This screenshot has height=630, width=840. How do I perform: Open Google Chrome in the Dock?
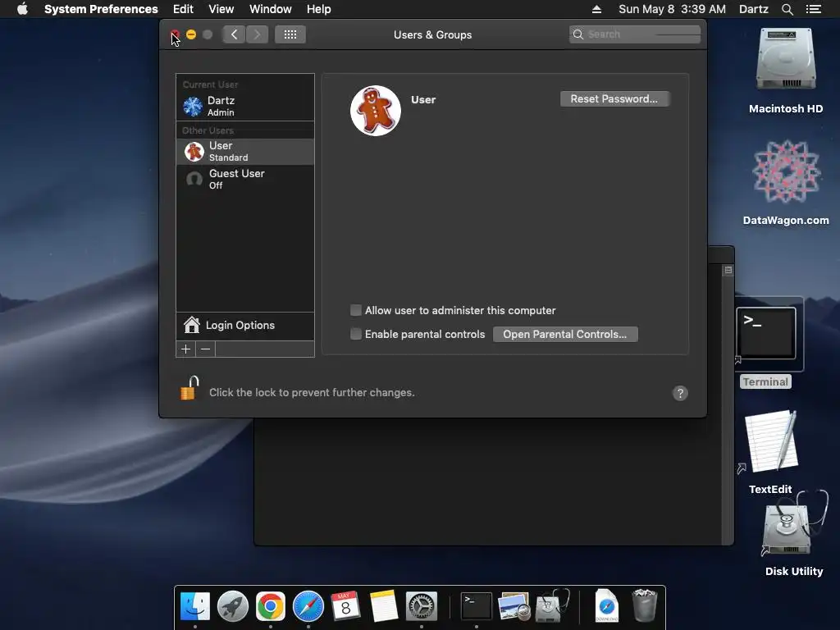(x=271, y=606)
